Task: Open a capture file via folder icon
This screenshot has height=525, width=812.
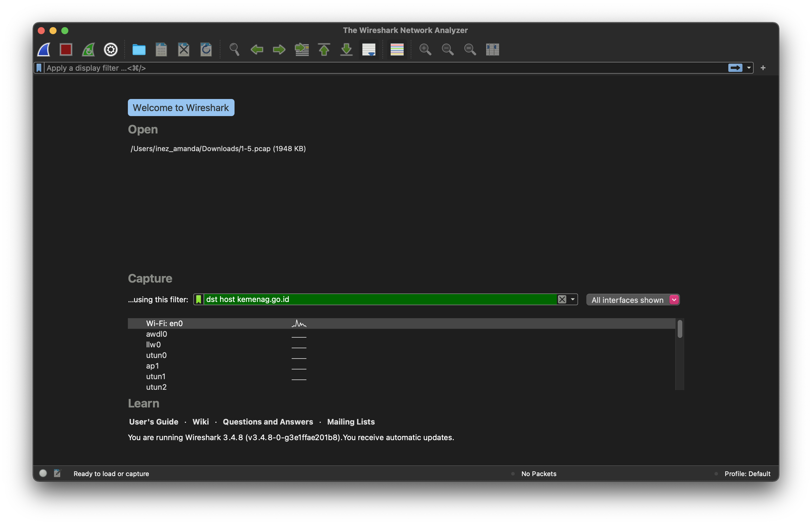Action: pos(139,49)
